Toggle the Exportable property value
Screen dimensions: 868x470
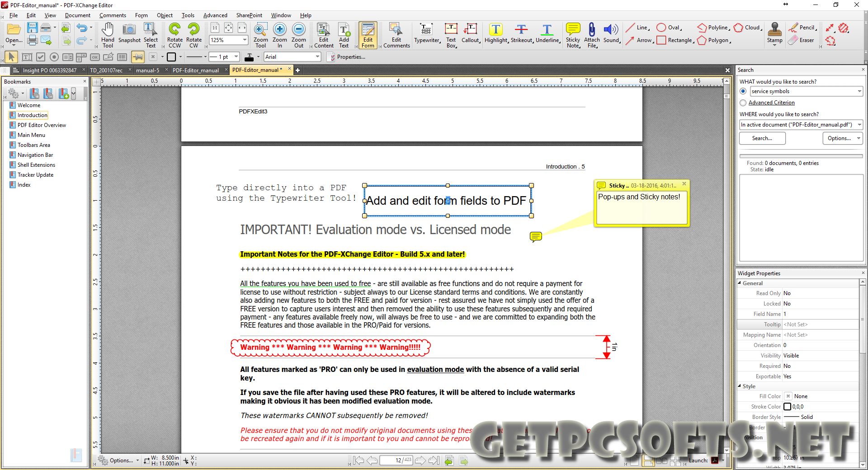click(x=820, y=376)
